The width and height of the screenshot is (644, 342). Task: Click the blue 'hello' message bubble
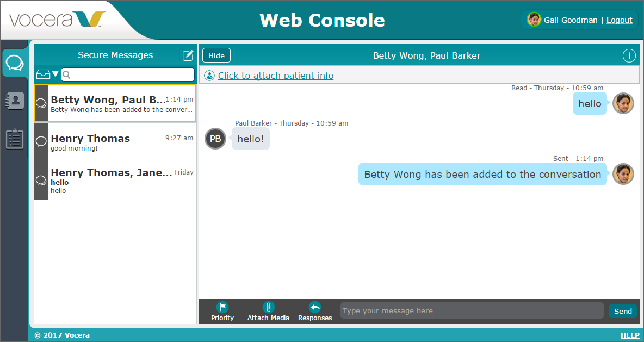590,103
